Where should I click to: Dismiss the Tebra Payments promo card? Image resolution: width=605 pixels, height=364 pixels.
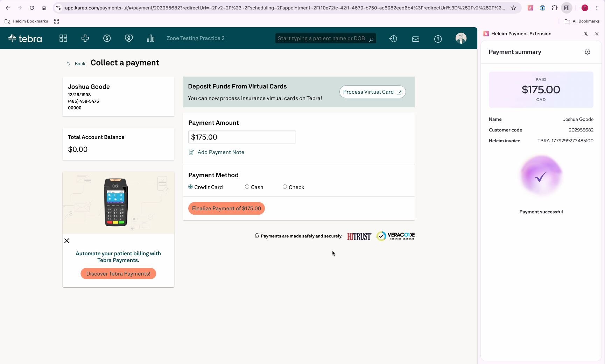(x=67, y=241)
